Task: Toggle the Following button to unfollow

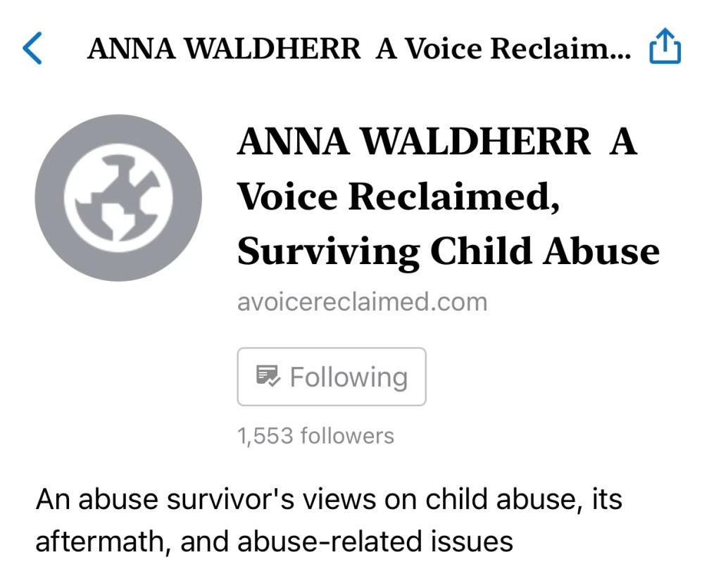Action: coord(332,377)
